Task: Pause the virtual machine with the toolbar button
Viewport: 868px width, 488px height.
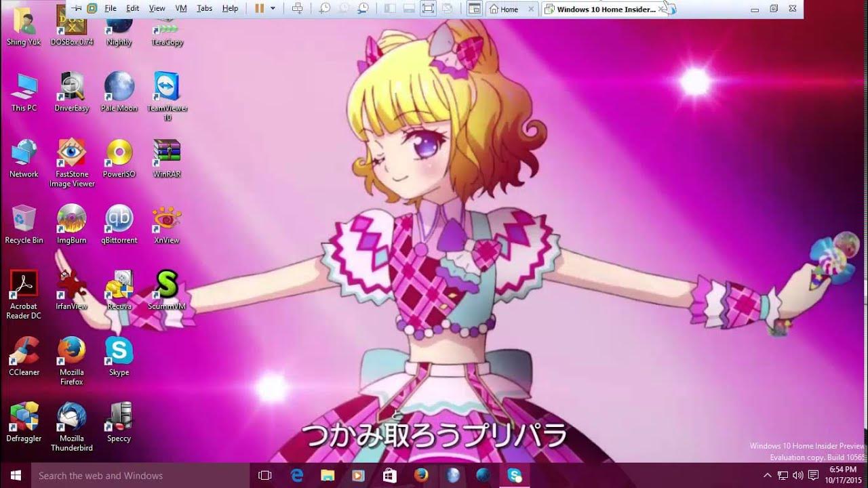Action: 259,8
